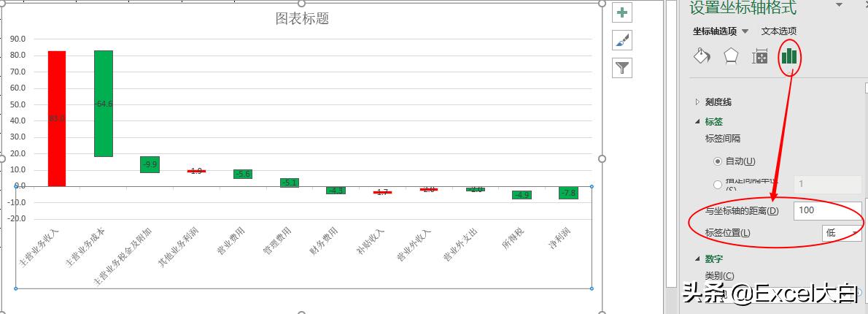Open 标签位置 dropdown showing 低
This screenshot has height=314, width=868.
coord(842,233)
